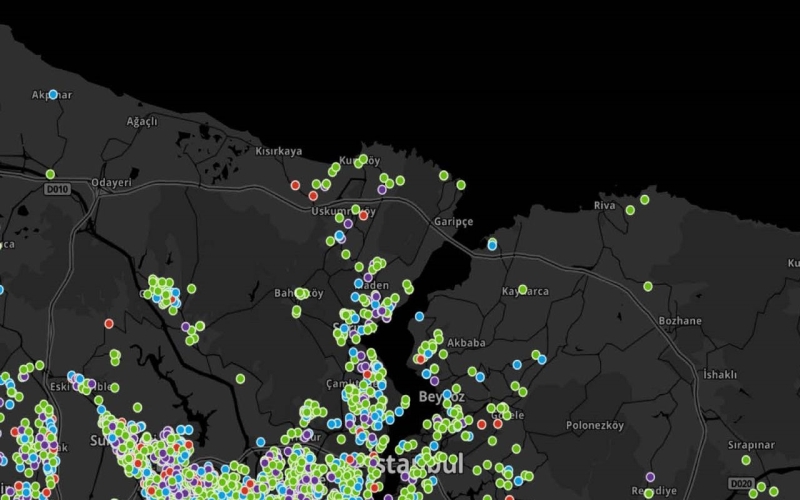Click the İshaklı place label
This screenshot has width=800, height=500.
[720, 374]
